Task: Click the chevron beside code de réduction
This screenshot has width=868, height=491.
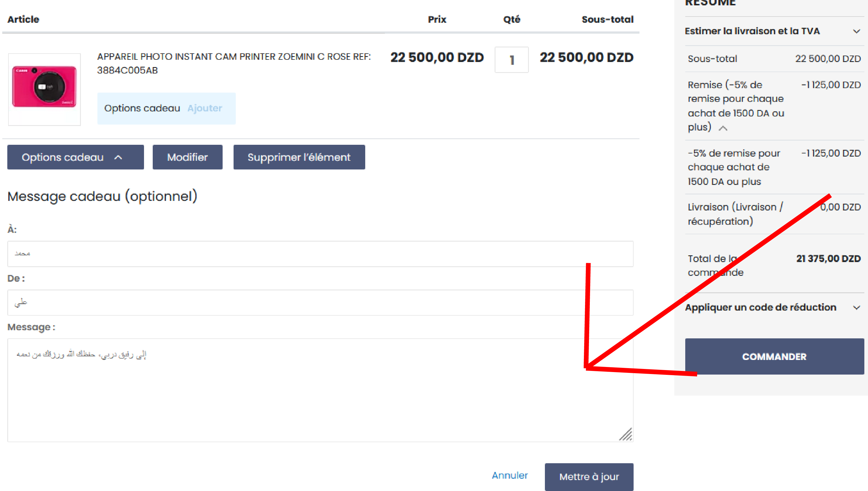Action: point(856,308)
